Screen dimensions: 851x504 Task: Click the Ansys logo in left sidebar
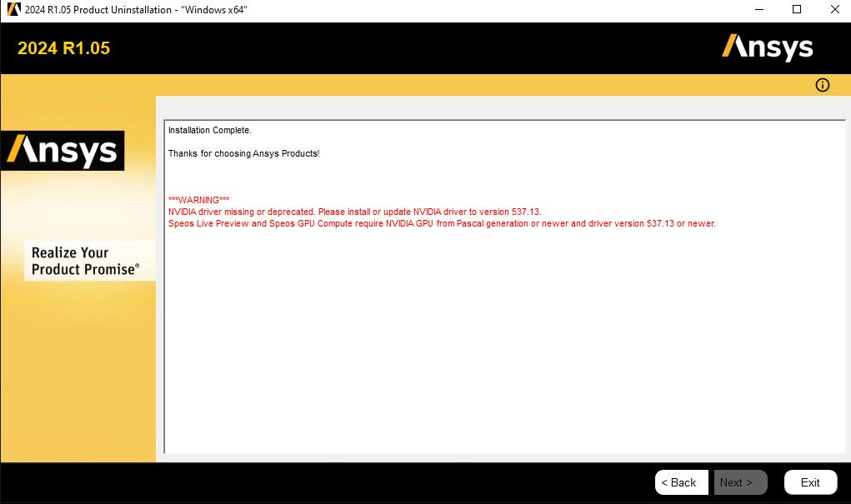tap(63, 150)
